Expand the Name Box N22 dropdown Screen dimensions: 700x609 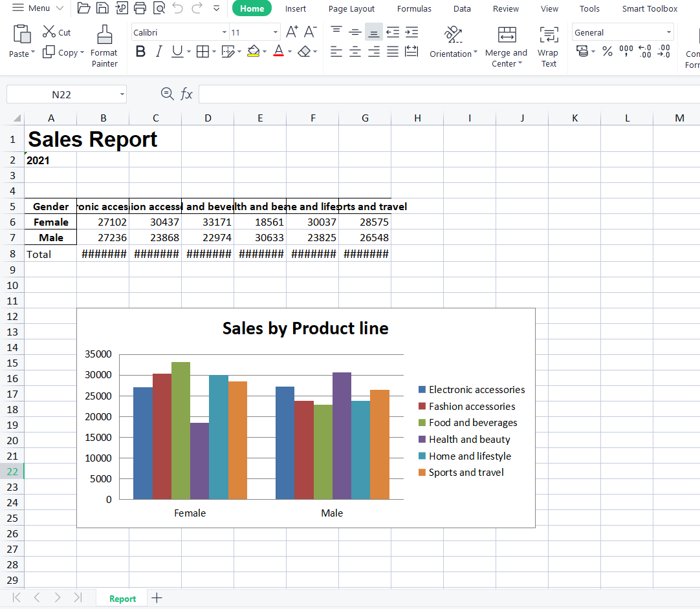pyautogui.click(x=122, y=94)
